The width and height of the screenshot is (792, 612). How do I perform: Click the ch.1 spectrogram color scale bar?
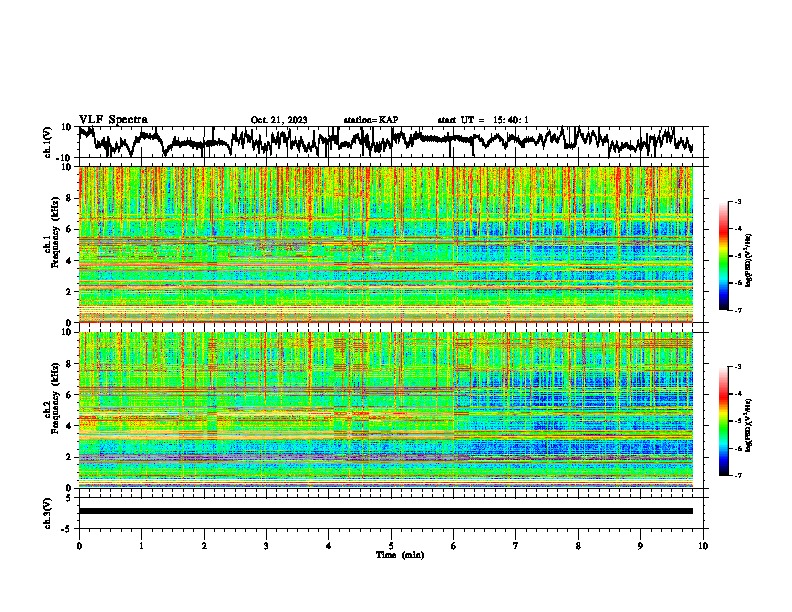point(723,256)
